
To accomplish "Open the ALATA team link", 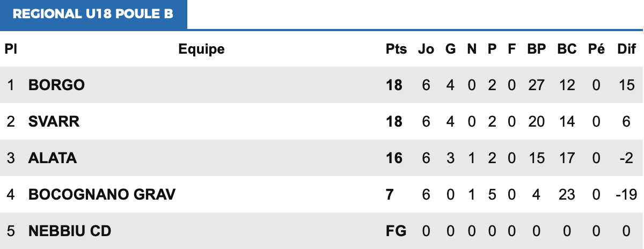I will point(53,158).
